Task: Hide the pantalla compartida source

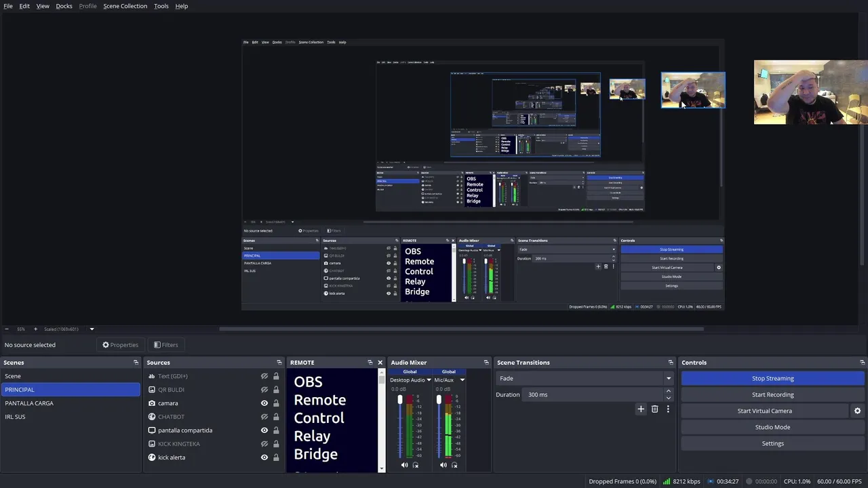Action: tap(264, 430)
